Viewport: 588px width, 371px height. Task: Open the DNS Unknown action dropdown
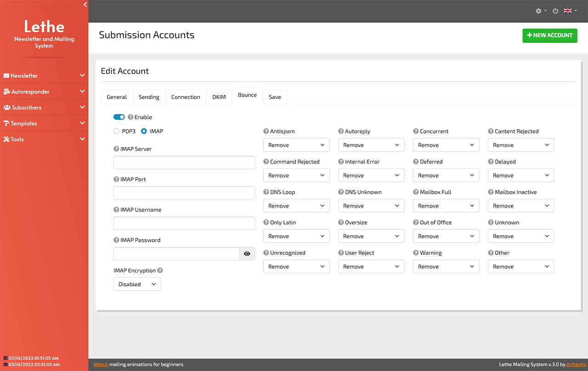(x=371, y=206)
